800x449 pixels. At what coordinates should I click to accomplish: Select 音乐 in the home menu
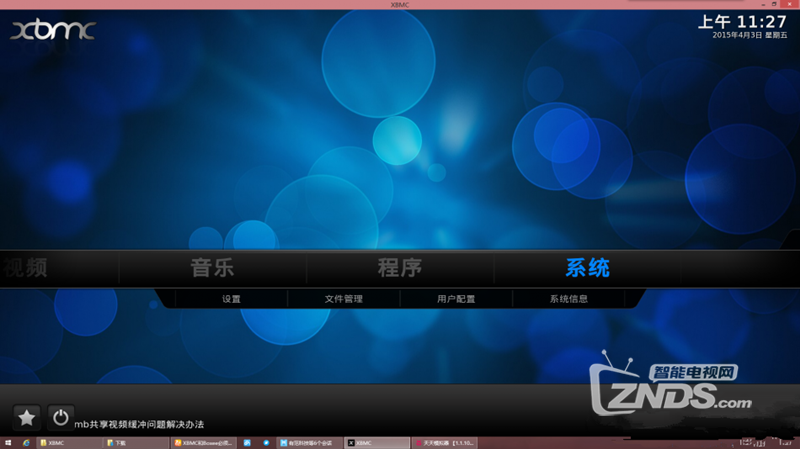(x=212, y=267)
